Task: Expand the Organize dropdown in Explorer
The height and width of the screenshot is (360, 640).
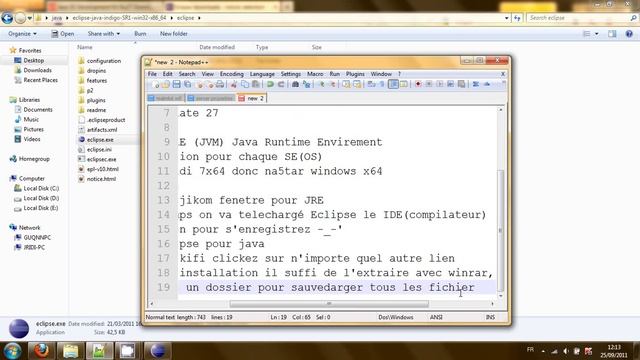Action: (22, 34)
